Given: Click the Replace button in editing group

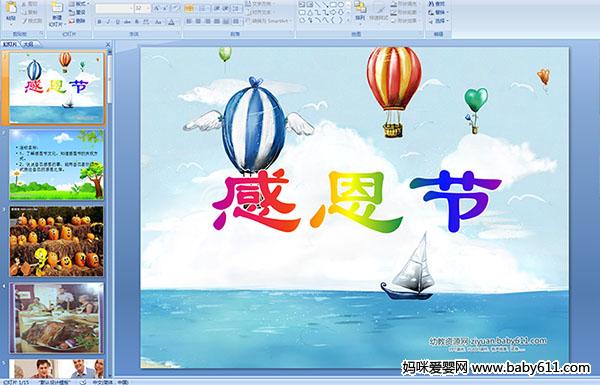Looking at the screenshot, I should [x=439, y=12].
